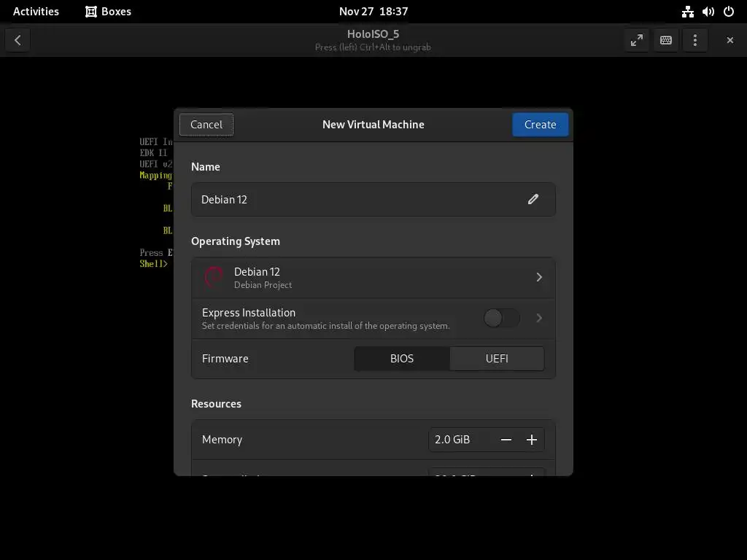Open the keyboard shortcuts sender icon

[x=666, y=40]
